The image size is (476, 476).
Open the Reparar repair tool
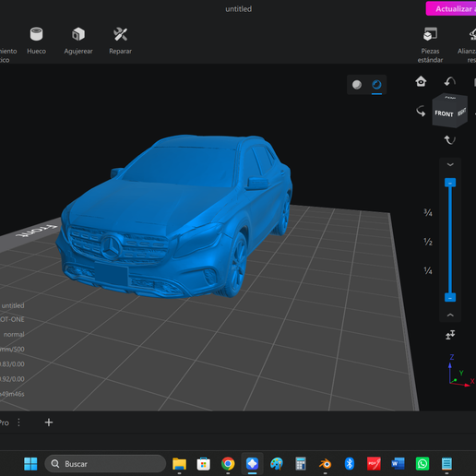pyautogui.click(x=120, y=41)
